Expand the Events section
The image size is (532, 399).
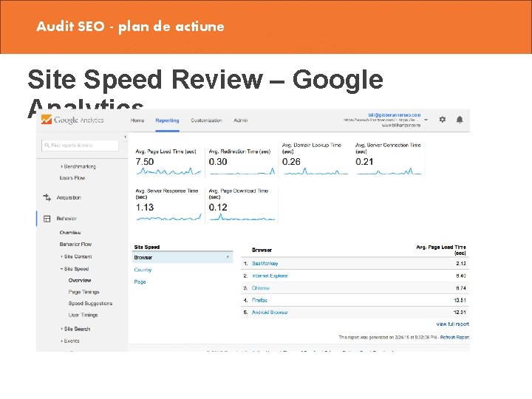tap(61, 341)
